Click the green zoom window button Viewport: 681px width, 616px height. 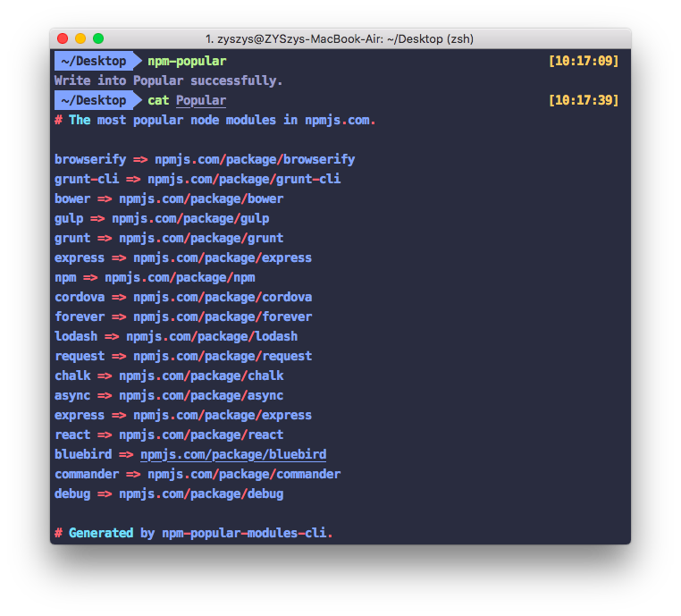click(x=98, y=38)
